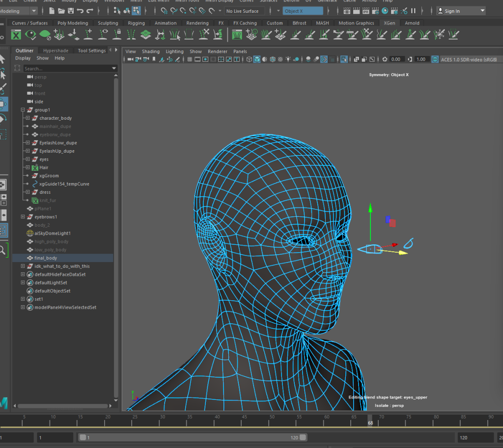Click the Paint Selection brush tool
This screenshot has height=448, width=503.
coord(2,88)
